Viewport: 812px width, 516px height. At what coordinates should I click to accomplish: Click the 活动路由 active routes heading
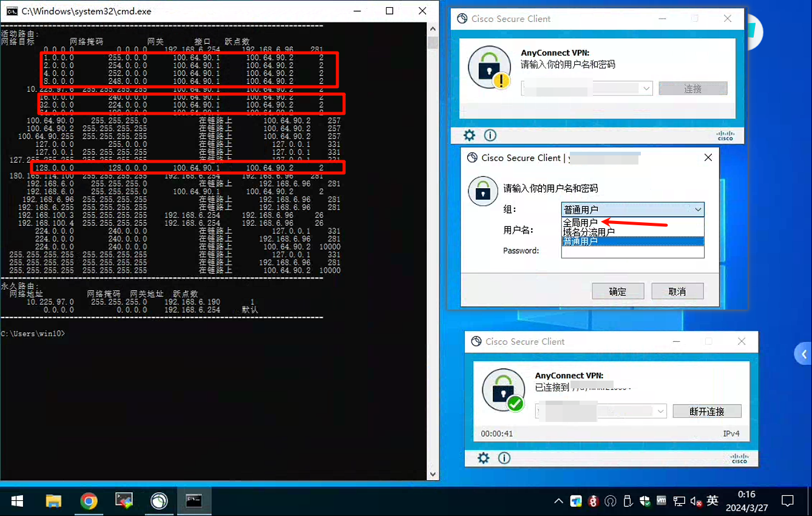coord(19,33)
